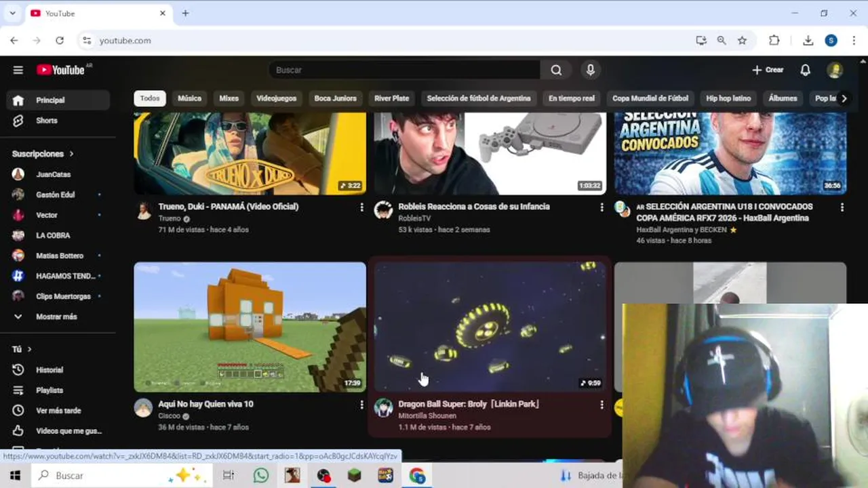The width and height of the screenshot is (868, 488).
Task: Click title Aqui No hay Quien viva 10
Action: point(205,404)
